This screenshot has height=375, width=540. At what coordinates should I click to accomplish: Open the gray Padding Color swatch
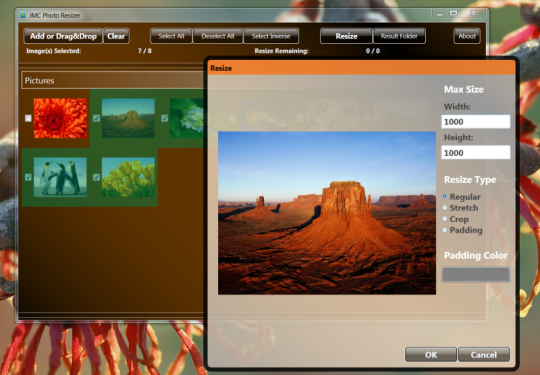pos(476,275)
